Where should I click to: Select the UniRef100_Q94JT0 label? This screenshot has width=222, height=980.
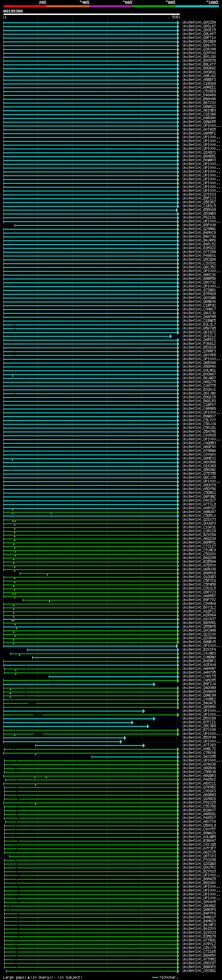[x=199, y=45]
